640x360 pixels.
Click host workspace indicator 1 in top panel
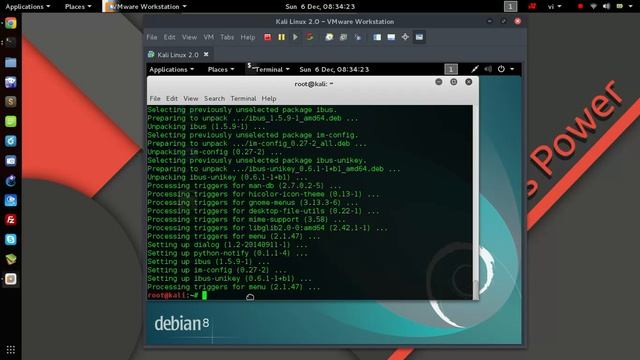click(x=510, y=7)
